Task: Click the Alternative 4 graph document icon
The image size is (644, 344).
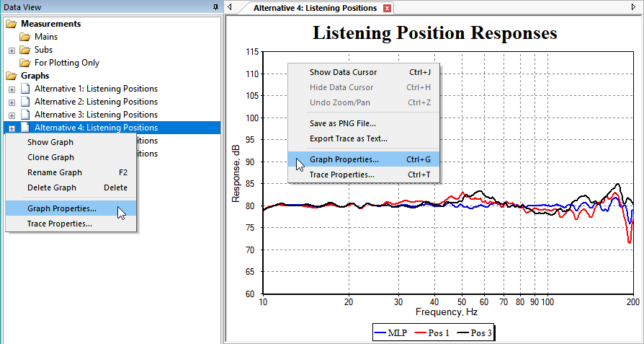Action: tap(25, 128)
